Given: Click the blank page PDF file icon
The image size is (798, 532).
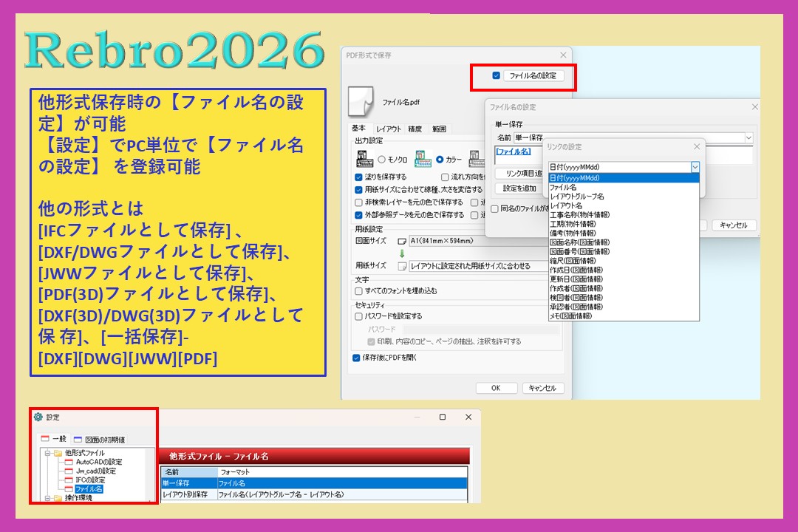Looking at the screenshot, I should click(x=361, y=101).
